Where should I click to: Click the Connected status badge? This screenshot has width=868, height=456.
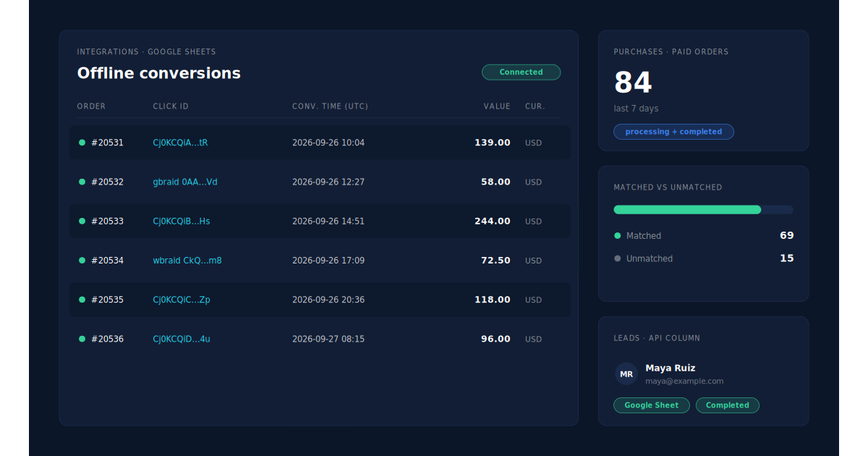click(521, 72)
